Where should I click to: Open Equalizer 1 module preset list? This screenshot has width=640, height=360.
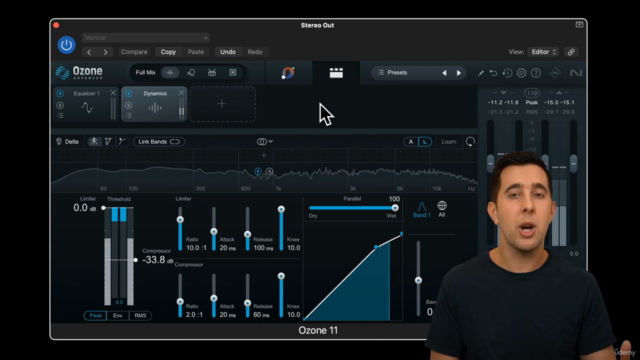(x=60, y=116)
